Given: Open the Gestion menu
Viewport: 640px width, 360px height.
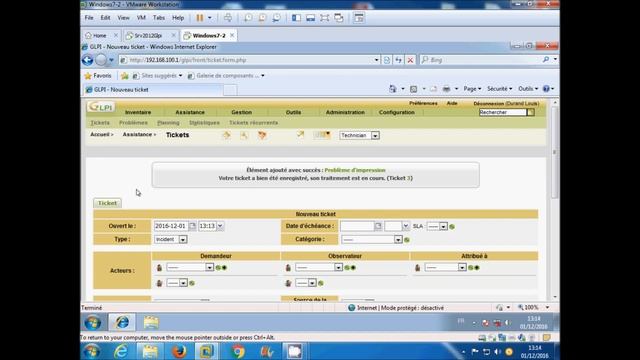Looking at the screenshot, I should (242, 112).
